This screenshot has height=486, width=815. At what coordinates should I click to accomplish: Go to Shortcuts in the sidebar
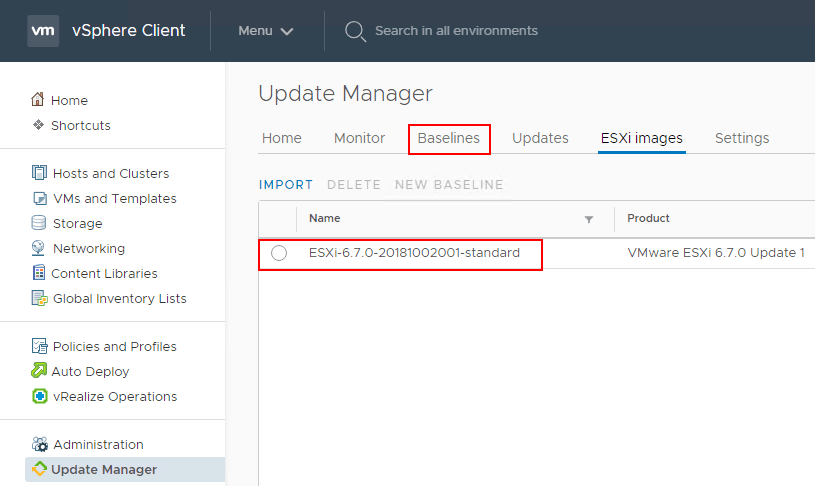[81, 125]
